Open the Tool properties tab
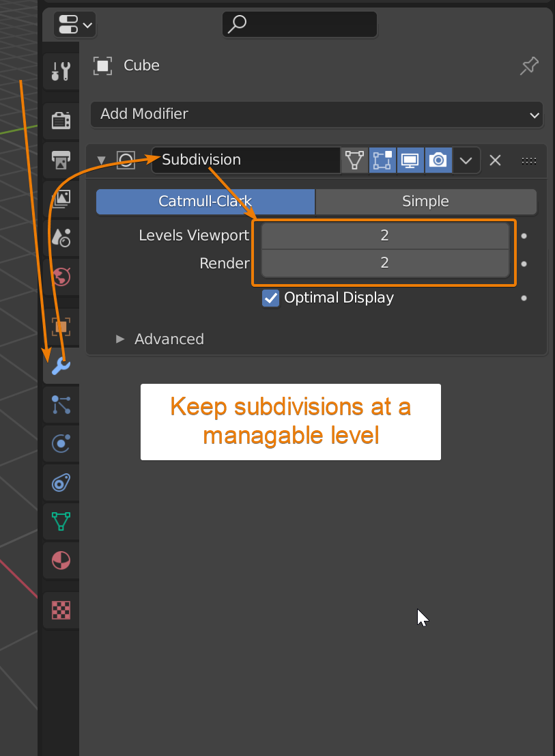555x756 pixels. [61, 71]
